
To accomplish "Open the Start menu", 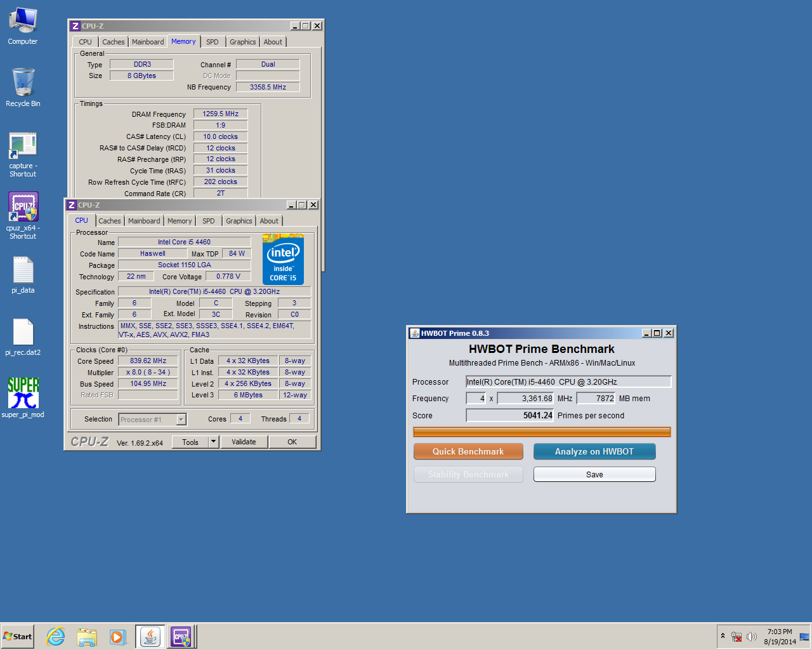I will (17, 637).
